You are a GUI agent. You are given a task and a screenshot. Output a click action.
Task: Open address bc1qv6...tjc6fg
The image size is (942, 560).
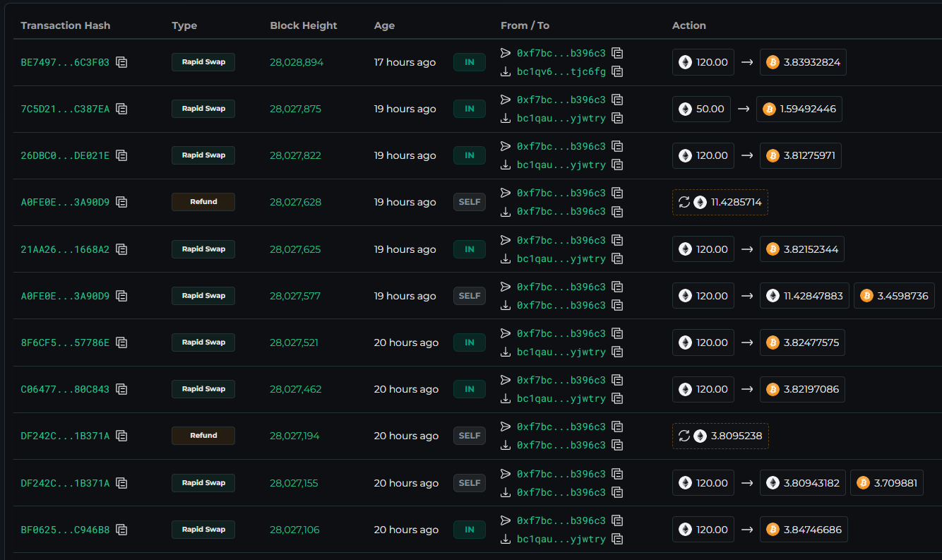coord(561,71)
